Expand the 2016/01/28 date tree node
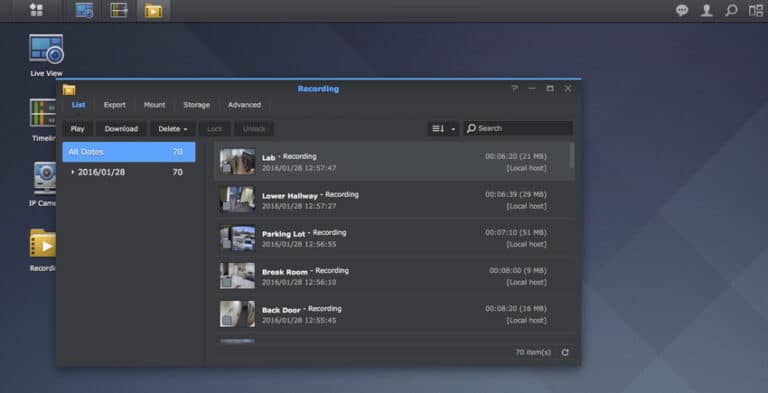The width and height of the screenshot is (768, 393). pos(73,172)
